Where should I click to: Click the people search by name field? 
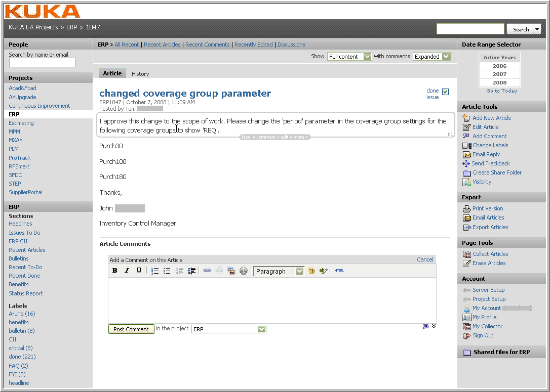[42, 63]
